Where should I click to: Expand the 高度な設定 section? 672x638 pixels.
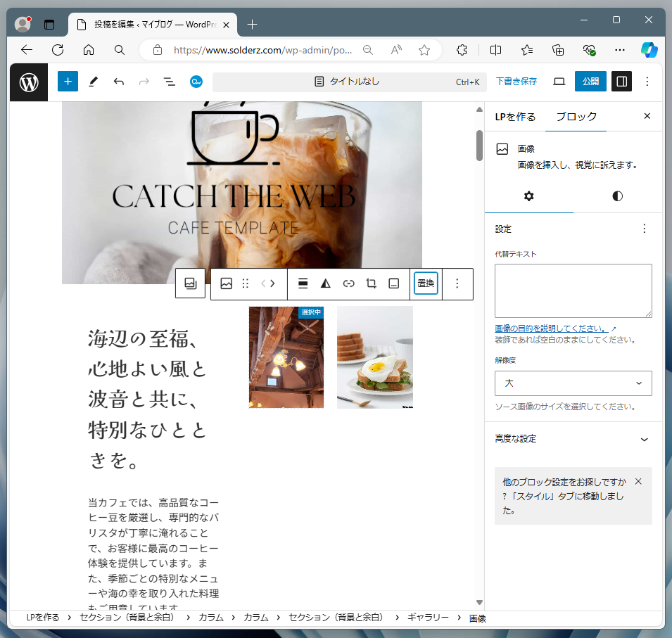point(573,439)
